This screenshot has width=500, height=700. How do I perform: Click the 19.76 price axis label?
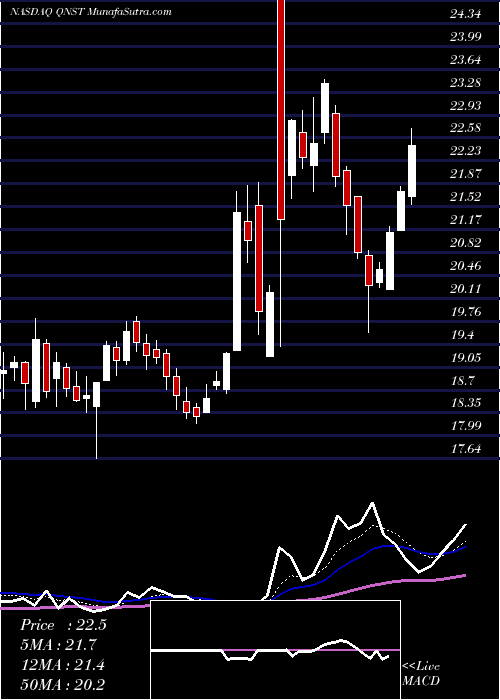tap(466, 312)
